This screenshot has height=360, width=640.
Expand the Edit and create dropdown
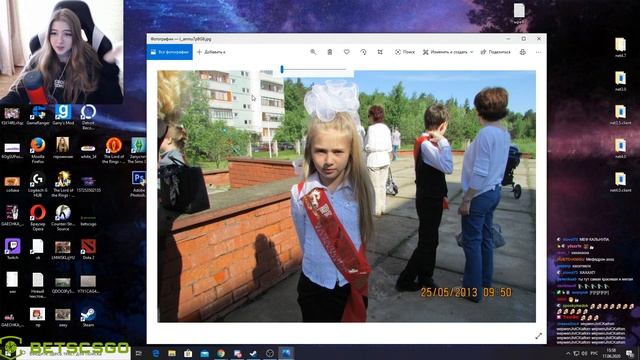[448, 52]
